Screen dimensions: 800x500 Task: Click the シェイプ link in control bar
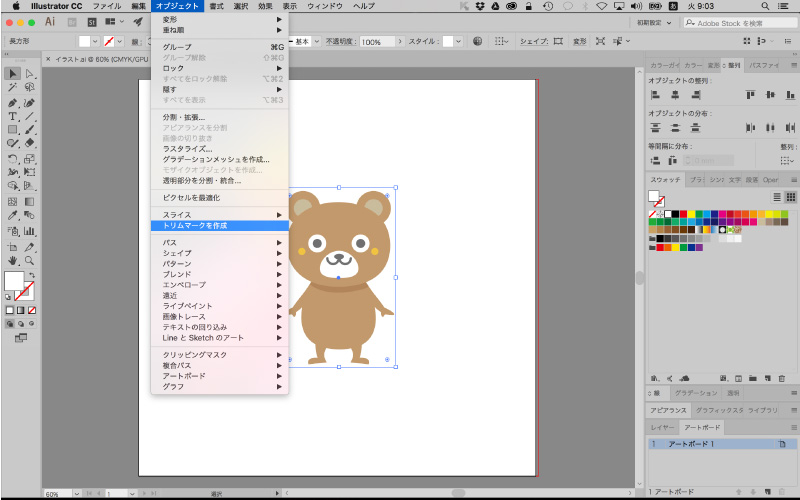(534, 42)
